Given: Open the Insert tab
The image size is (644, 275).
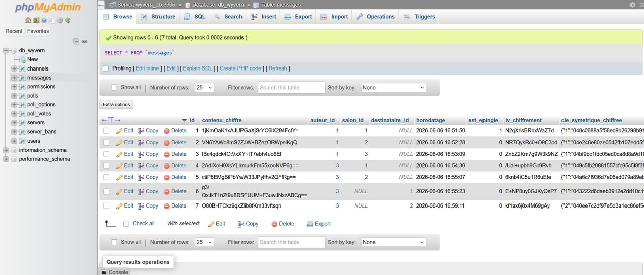Looking at the screenshot, I should (264, 17).
